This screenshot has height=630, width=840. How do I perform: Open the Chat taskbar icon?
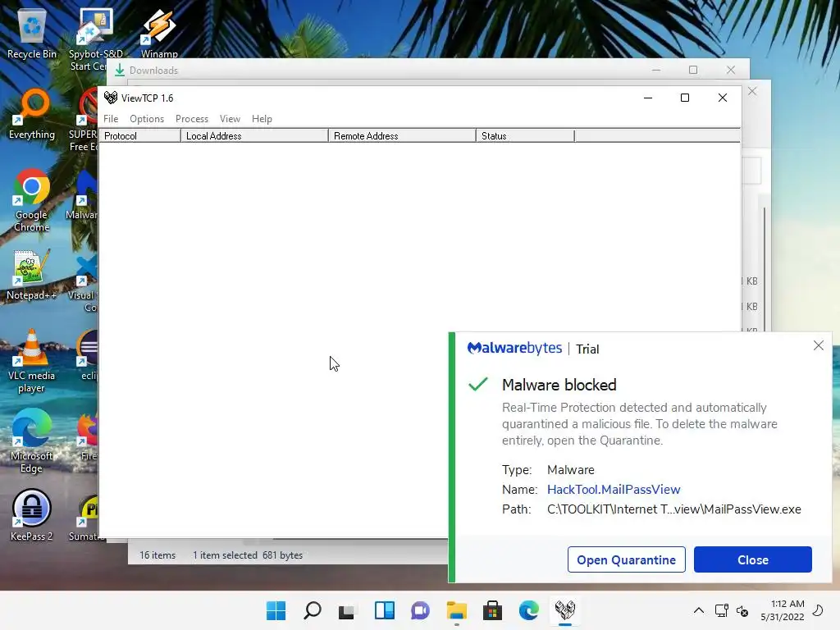click(420, 610)
